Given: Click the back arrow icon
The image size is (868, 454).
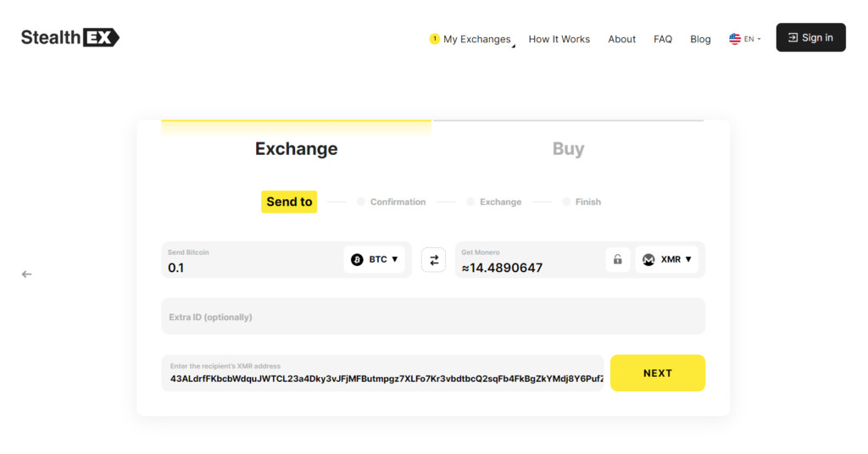Looking at the screenshot, I should click(27, 274).
